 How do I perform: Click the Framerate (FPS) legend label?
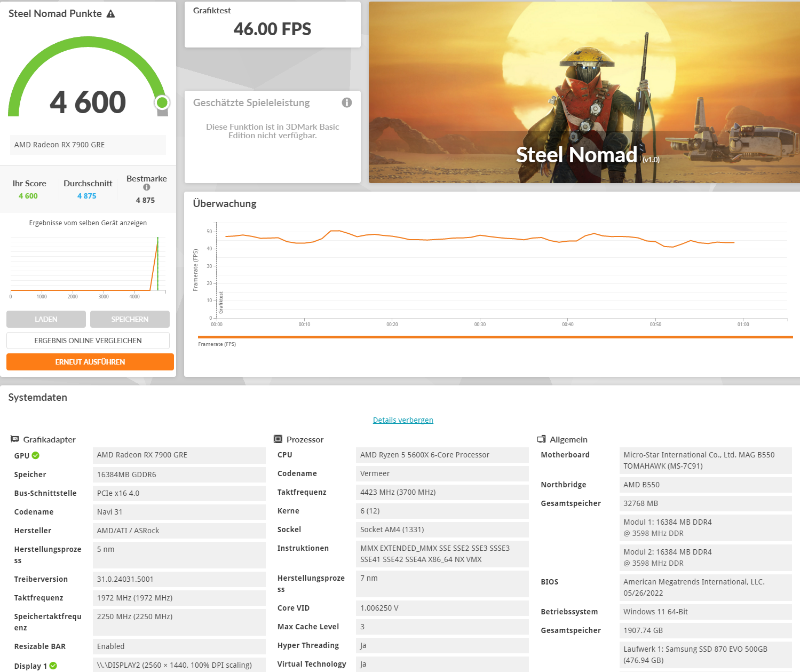(x=217, y=344)
